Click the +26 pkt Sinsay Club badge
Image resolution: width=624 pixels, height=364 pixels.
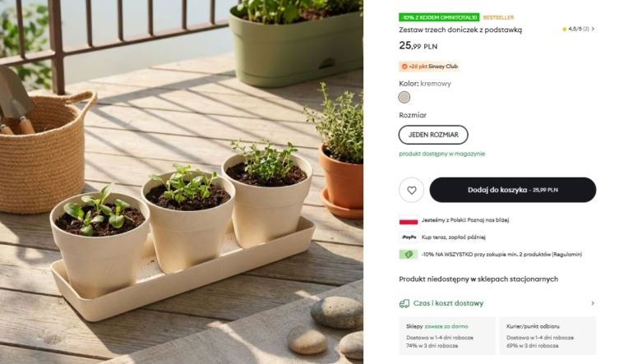tap(427, 67)
